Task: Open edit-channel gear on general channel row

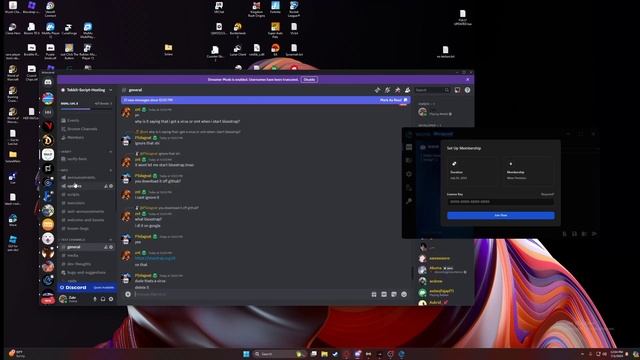Action: coord(111,247)
